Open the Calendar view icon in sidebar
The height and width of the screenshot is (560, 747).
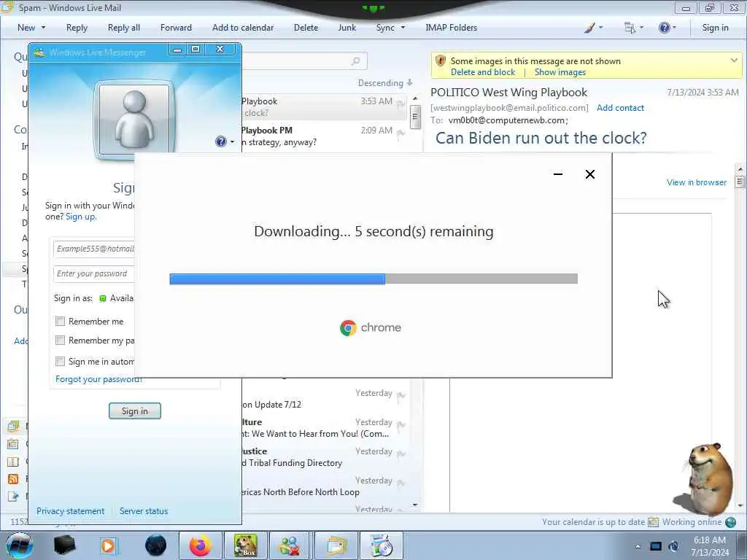tap(13, 444)
